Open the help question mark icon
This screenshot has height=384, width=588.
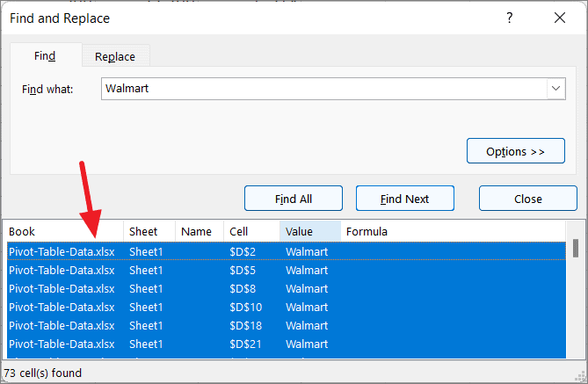coord(509,18)
